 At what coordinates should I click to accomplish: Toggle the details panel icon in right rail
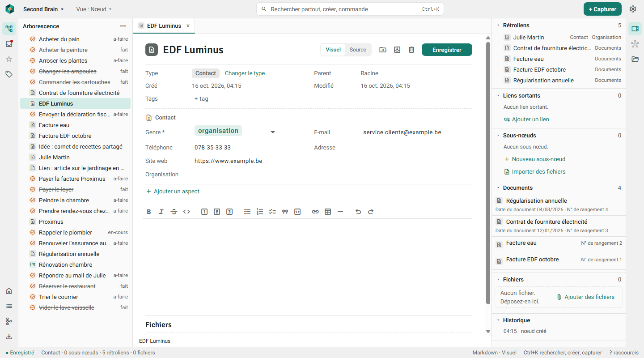[635, 29]
